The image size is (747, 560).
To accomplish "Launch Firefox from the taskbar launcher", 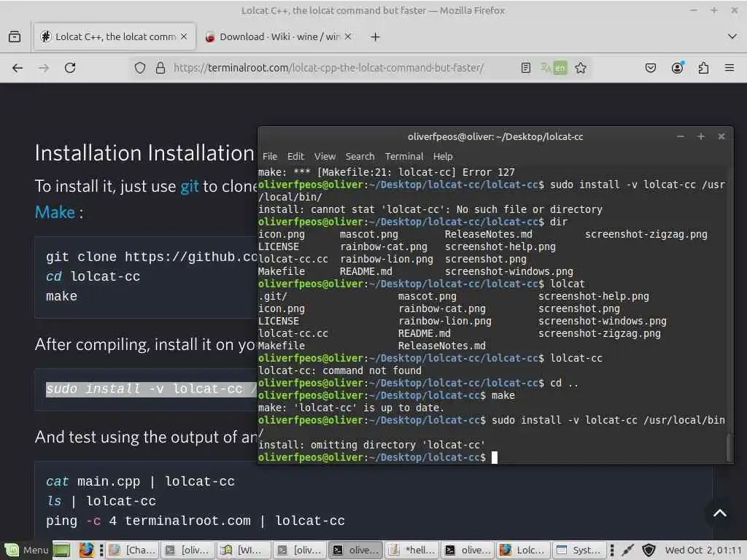I will click(86, 550).
